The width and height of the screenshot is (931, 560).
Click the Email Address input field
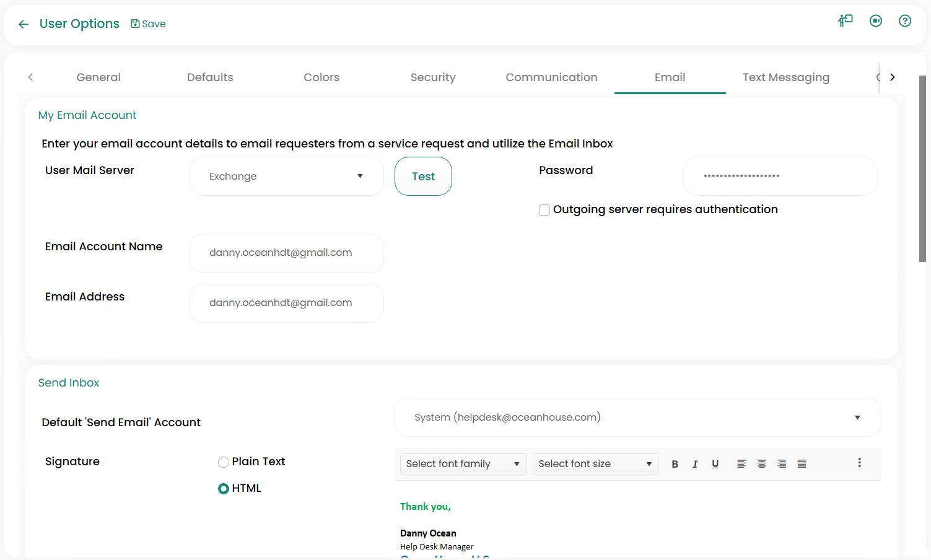click(286, 303)
